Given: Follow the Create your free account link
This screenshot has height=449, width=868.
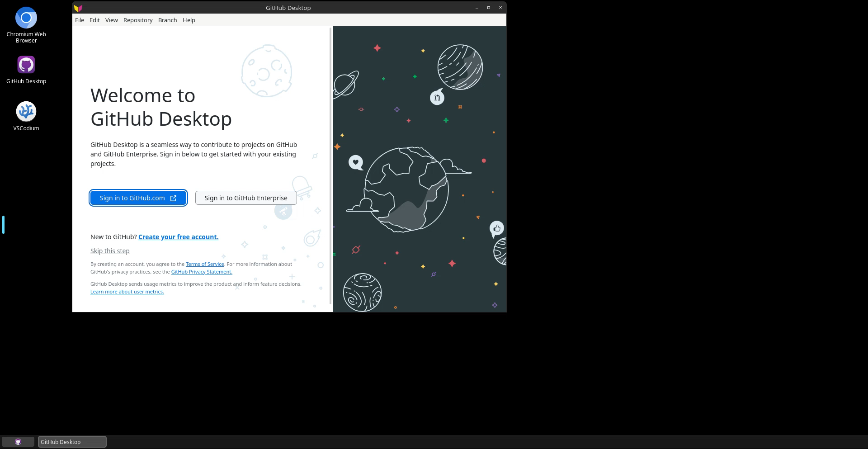Looking at the screenshot, I should click(178, 237).
